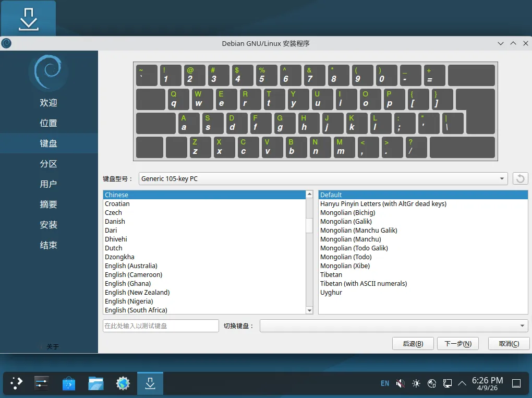
Task: Click the Debian swirl logo in sidebar
Action: pos(48,73)
